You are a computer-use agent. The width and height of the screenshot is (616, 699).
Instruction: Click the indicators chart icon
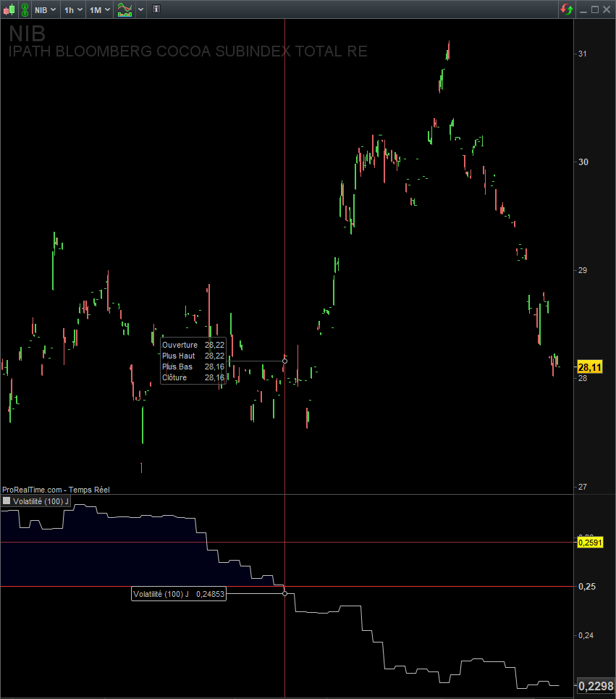coord(125,9)
